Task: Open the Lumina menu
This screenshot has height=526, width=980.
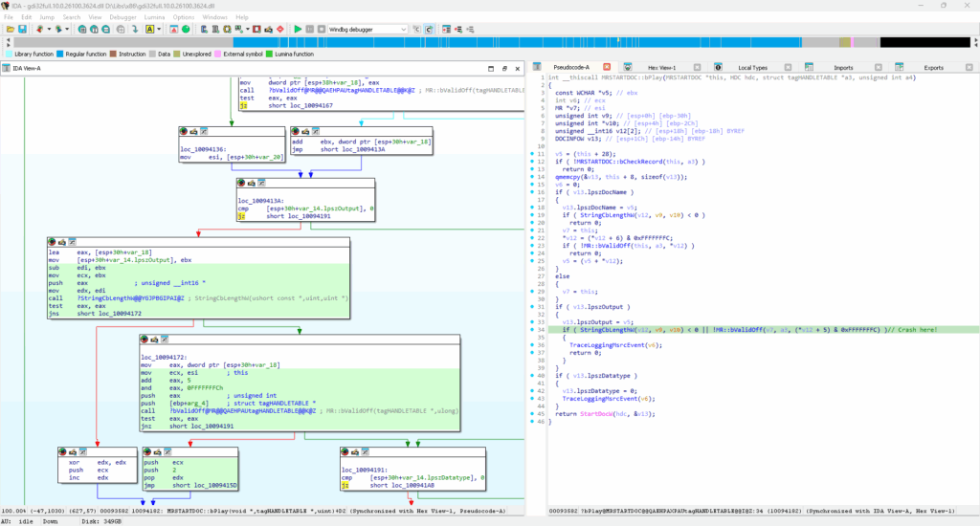Action: (x=153, y=17)
